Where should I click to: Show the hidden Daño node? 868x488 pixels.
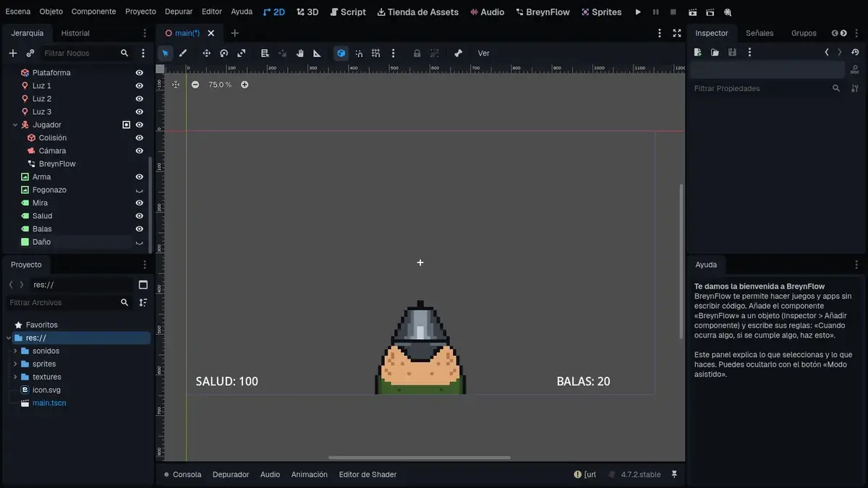(x=140, y=242)
